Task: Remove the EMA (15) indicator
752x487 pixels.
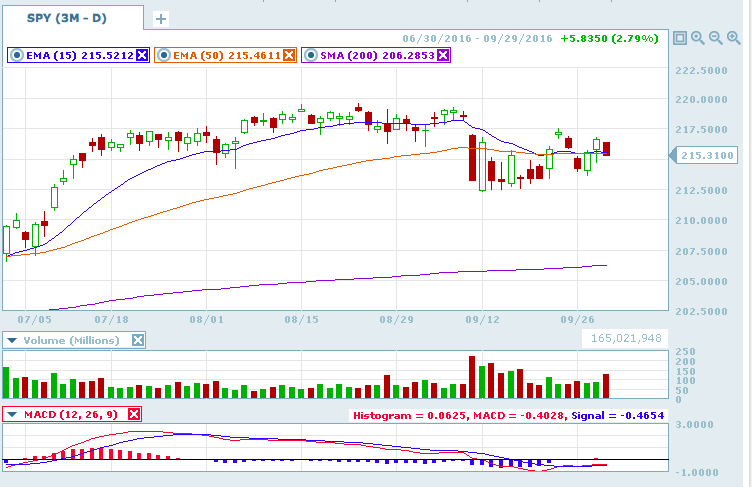Action: pos(142,55)
